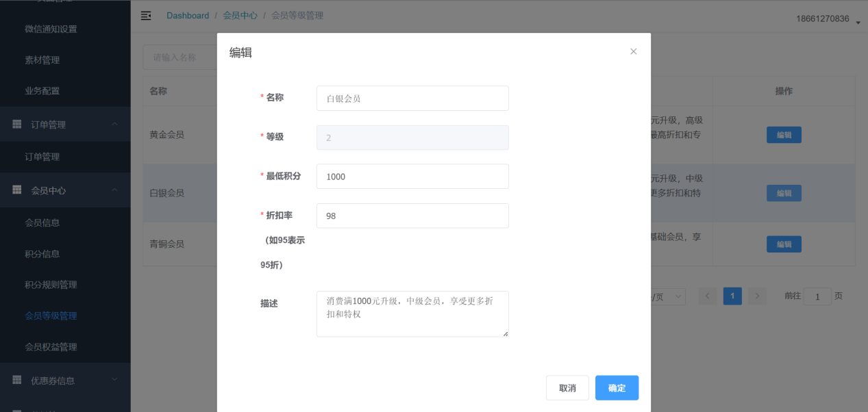Close the 编辑 dialog with X icon
Screen dimensions: 868x412
tap(633, 51)
